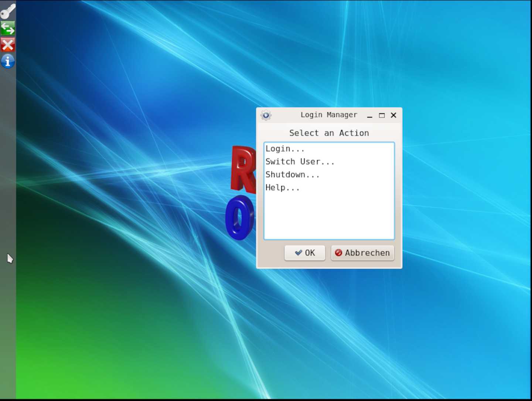Click the green arrows switch user icon
This screenshot has width=532, height=401.
click(8, 28)
